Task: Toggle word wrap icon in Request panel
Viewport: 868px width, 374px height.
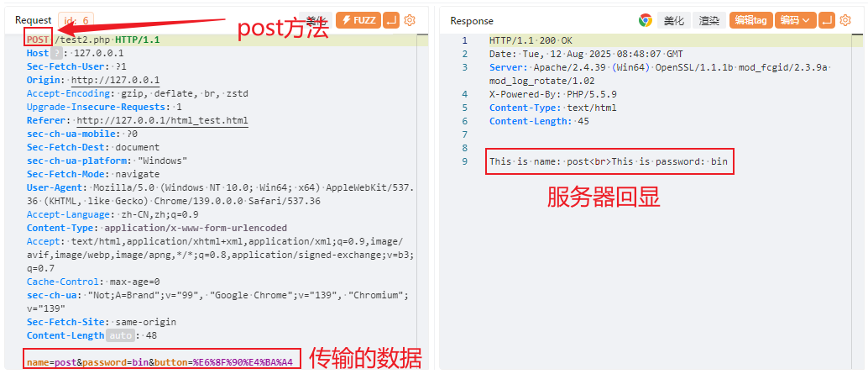Action: pos(391,20)
